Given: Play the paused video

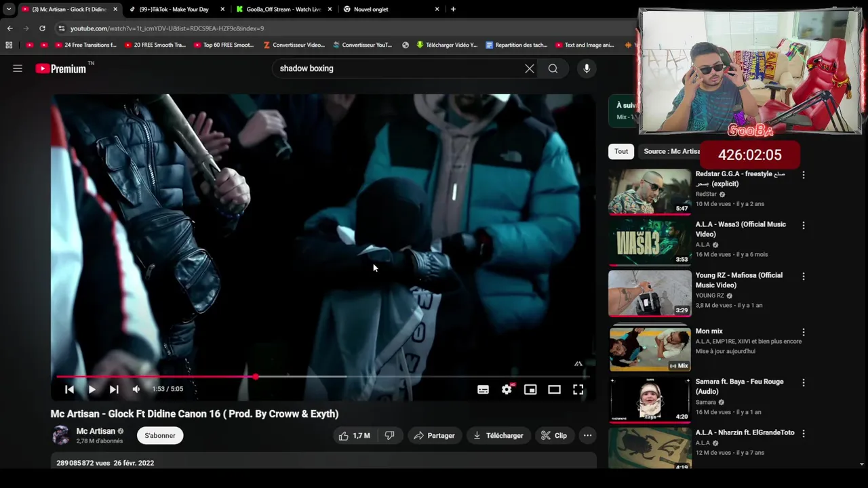Looking at the screenshot, I should (x=92, y=389).
